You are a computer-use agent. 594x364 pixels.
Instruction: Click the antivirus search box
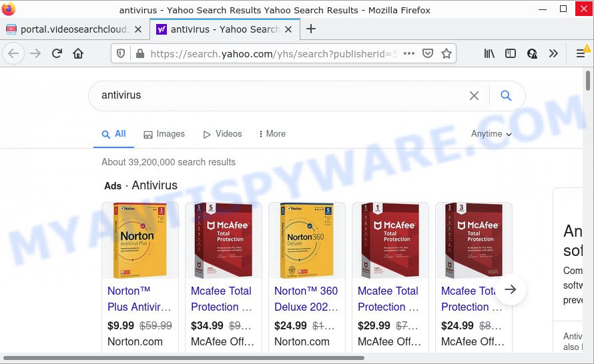coord(280,95)
